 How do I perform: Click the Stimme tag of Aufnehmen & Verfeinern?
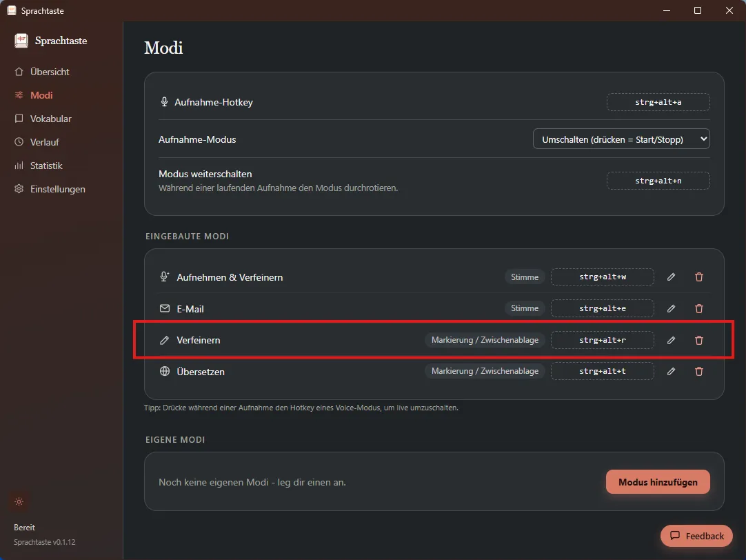coord(525,277)
